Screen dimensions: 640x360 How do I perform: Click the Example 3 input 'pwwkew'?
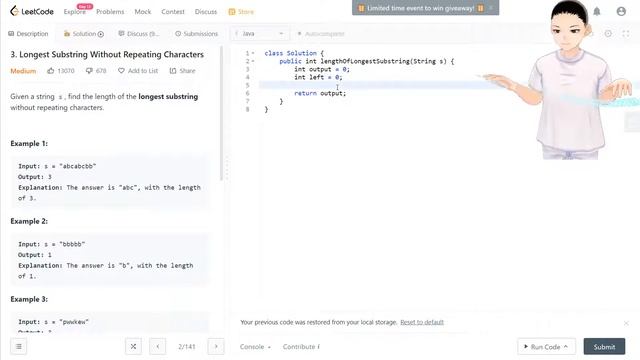coord(74,322)
